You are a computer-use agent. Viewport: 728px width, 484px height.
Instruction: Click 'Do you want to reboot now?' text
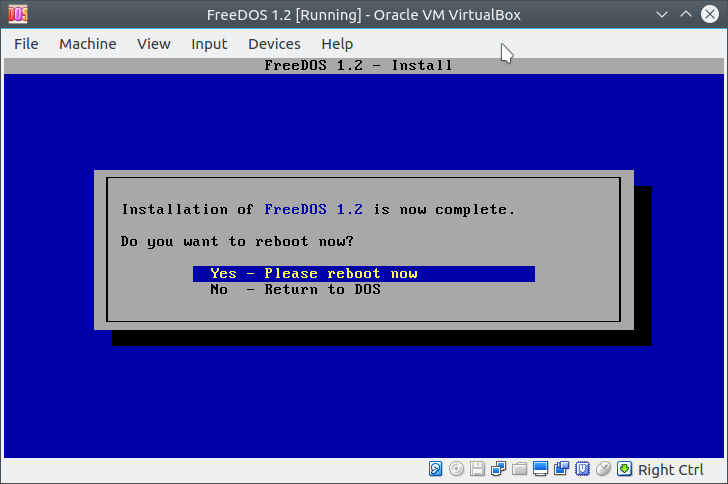click(237, 242)
